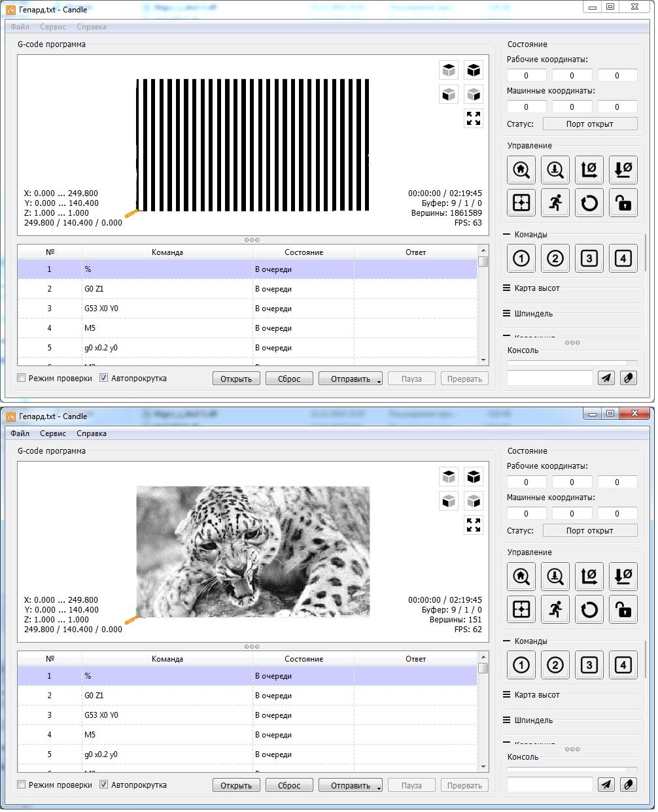The height and width of the screenshot is (812, 658).
Task: Send console command, paper plane, lower window
Action: 606,785
